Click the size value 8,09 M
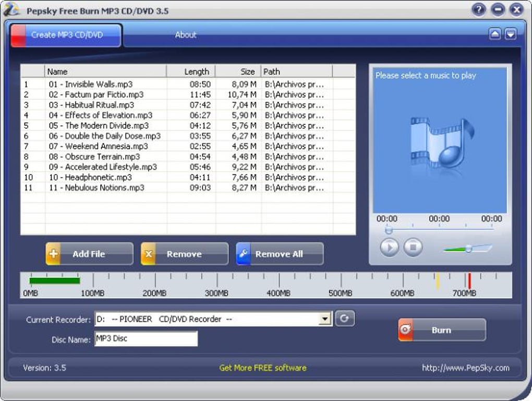 point(244,84)
